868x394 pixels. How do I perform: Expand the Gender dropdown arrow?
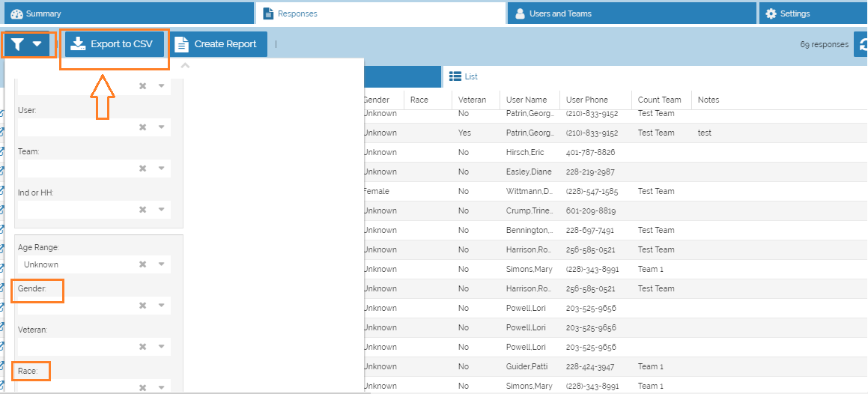click(161, 306)
